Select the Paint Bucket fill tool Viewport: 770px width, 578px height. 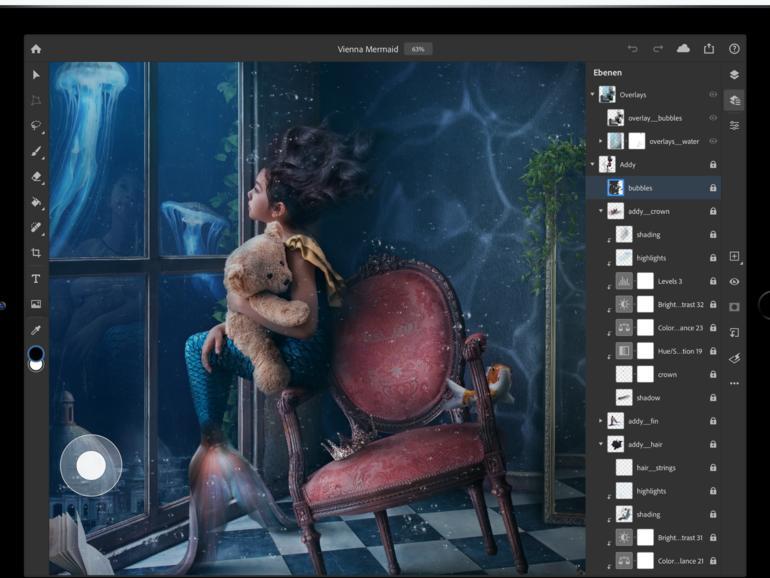pos(36,202)
